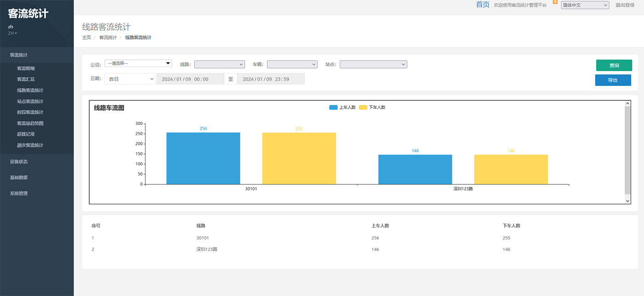Click the green 查询 query button
The width and height of the screenshot is (644, 296).
(614, 65)
